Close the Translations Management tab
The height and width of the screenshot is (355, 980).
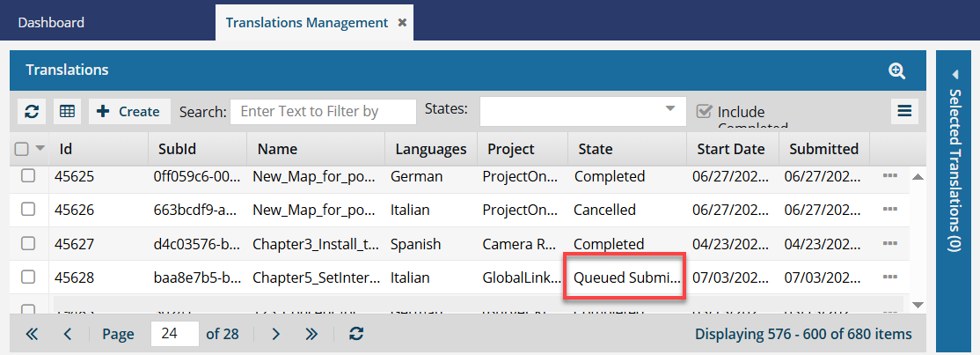(402, 23)
